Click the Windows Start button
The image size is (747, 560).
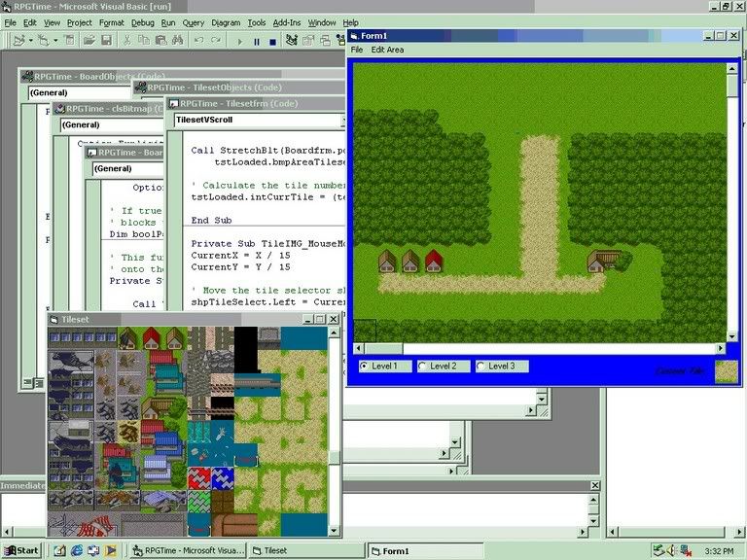[x=22, y=551]
